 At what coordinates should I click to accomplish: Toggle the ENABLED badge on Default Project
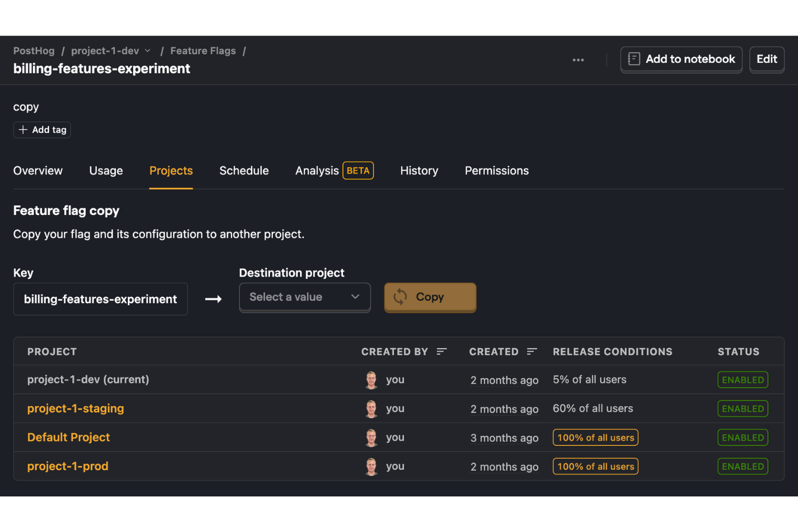pyautogui.click(x=742, y=437)
